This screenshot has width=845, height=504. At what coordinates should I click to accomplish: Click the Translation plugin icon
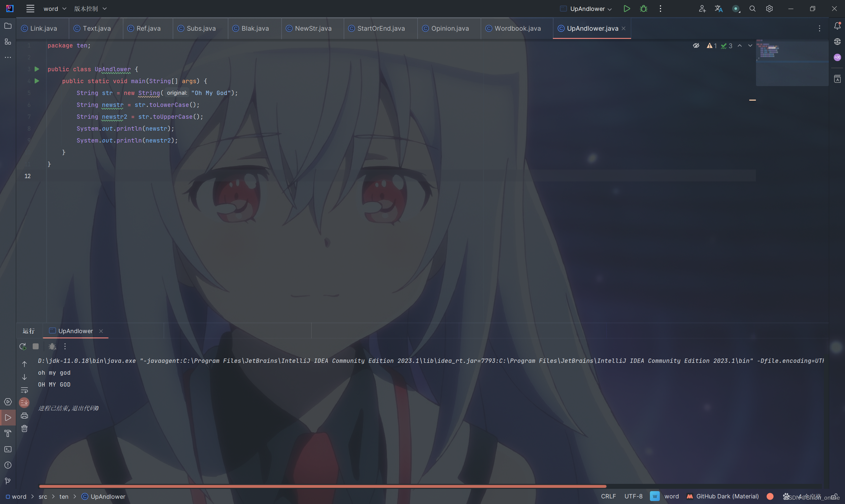[719, 9]
